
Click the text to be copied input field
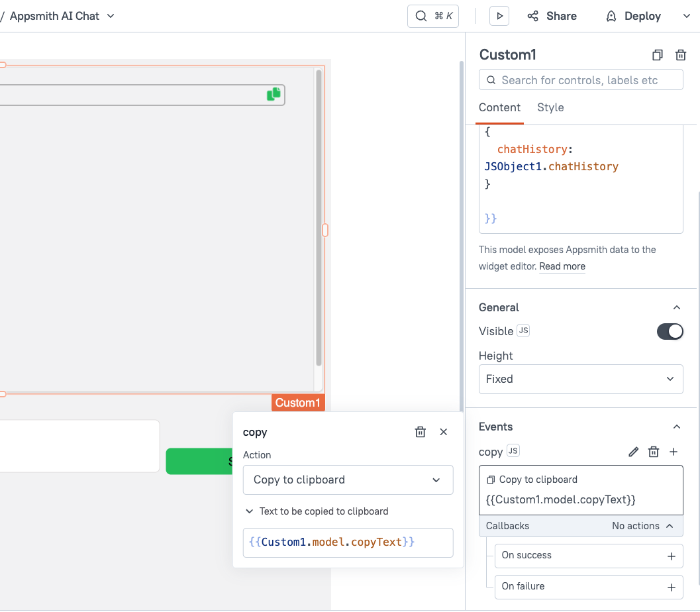[x=348, y=542]
